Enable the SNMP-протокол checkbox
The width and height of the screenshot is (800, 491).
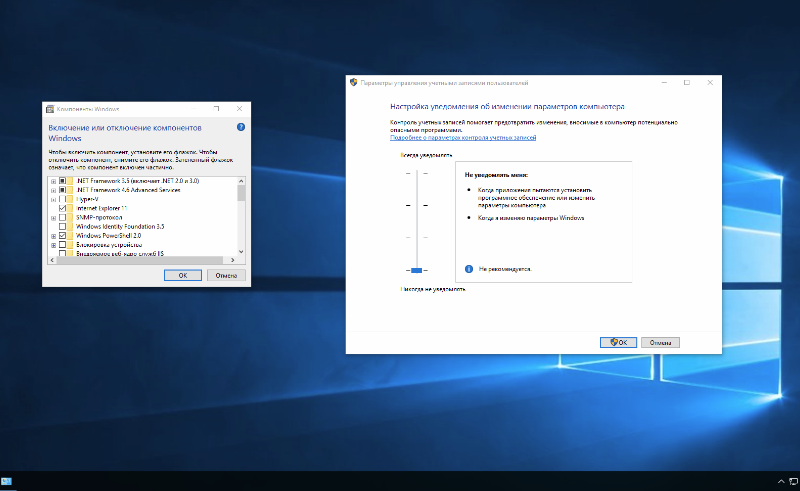coord(62,217)
